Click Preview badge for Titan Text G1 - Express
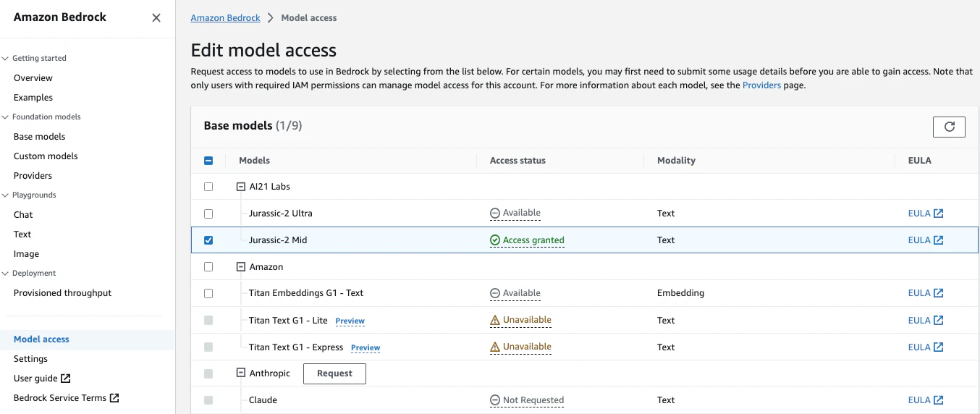This screenshot has height=414, width=980. (366, 348)
